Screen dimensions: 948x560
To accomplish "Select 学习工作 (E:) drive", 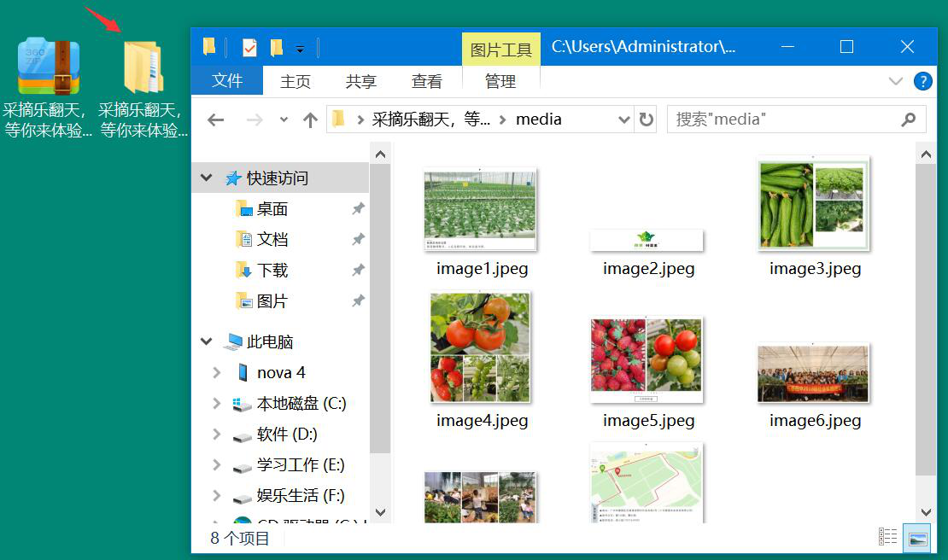I will 301,465.
